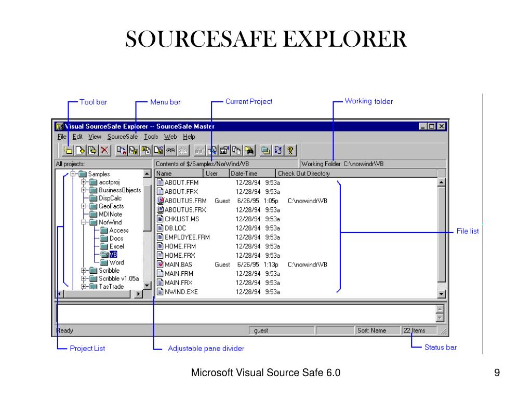Select the MDINote project in tree
This screenshot has width=532, height=399.
click(110, 215)
